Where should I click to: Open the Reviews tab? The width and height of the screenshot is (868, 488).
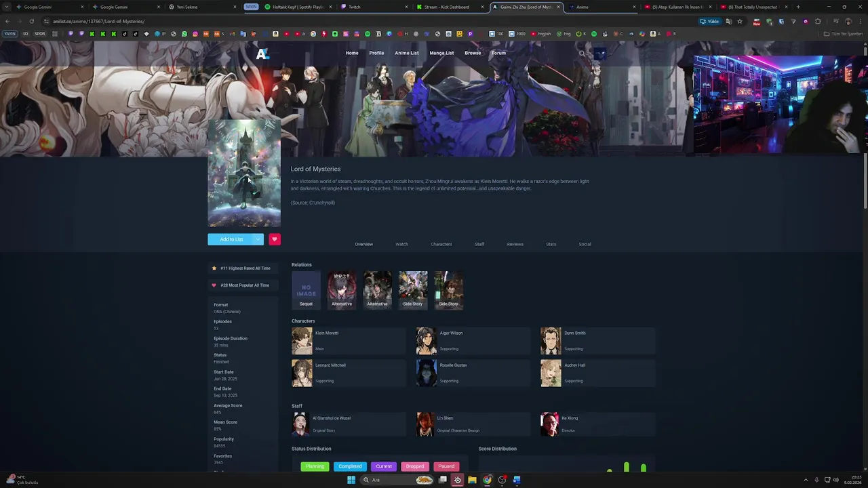(x=515, y=244)
